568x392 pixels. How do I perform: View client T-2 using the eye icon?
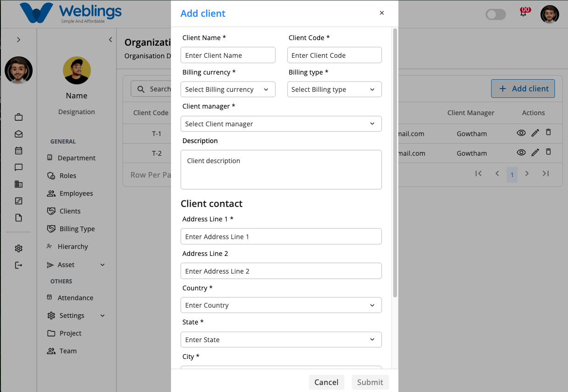[x=521, y=152]
